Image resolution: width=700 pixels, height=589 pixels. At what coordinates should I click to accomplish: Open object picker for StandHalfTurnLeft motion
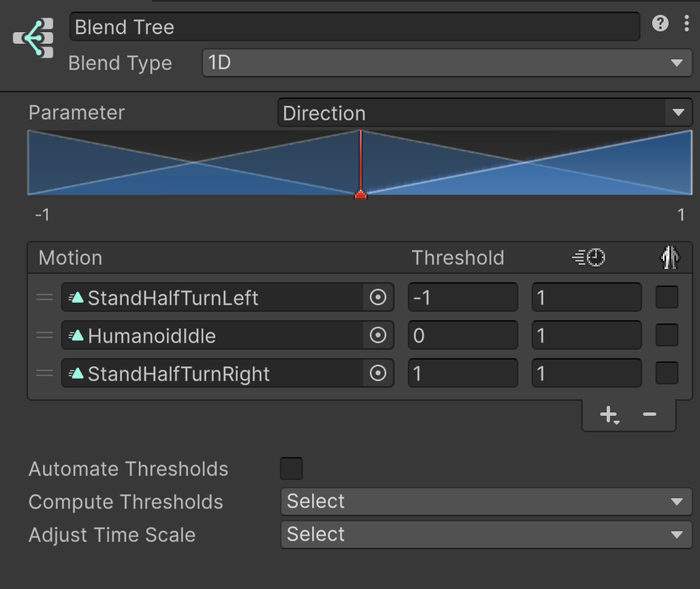378,297
